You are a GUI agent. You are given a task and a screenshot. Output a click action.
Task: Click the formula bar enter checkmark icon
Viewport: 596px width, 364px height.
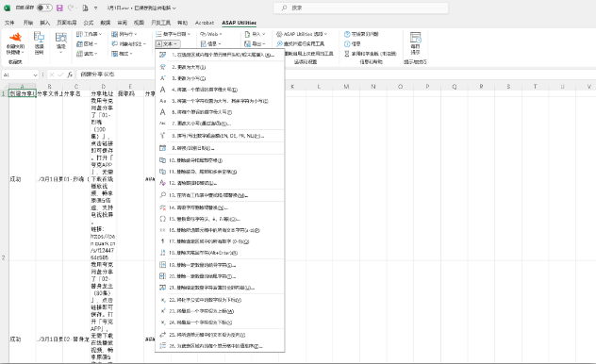coord(60,74)
